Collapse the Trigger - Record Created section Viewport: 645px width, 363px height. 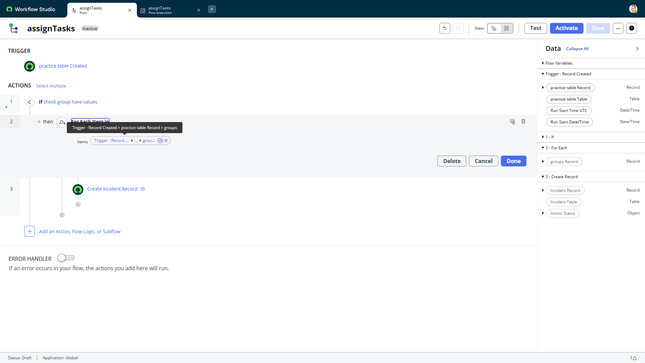543,74
